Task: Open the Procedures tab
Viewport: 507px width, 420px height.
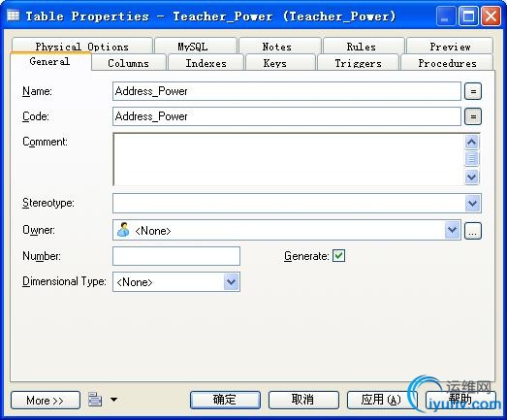Action: coord(447,63)
